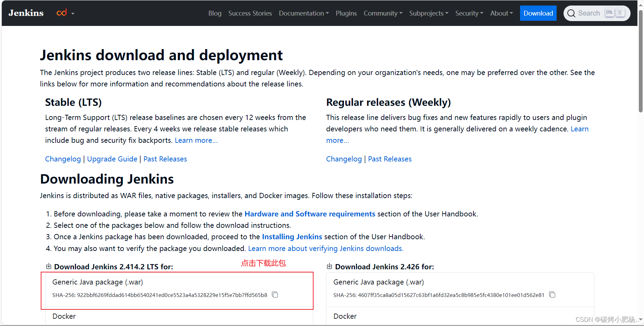This screenshot has height=326, width=644.
Task: Copy the Weekly 2.426 SHA-256 checksum icon
Action: pos(552,295)
